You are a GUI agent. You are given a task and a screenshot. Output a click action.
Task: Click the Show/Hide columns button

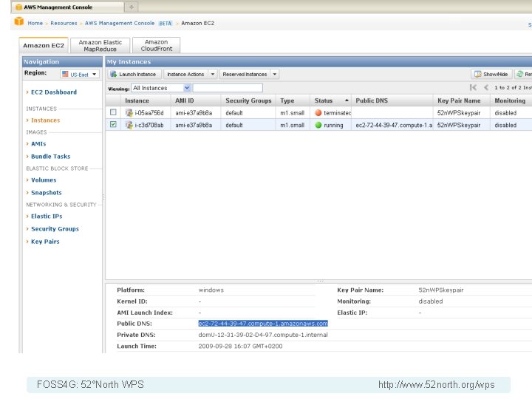(491, 74)
